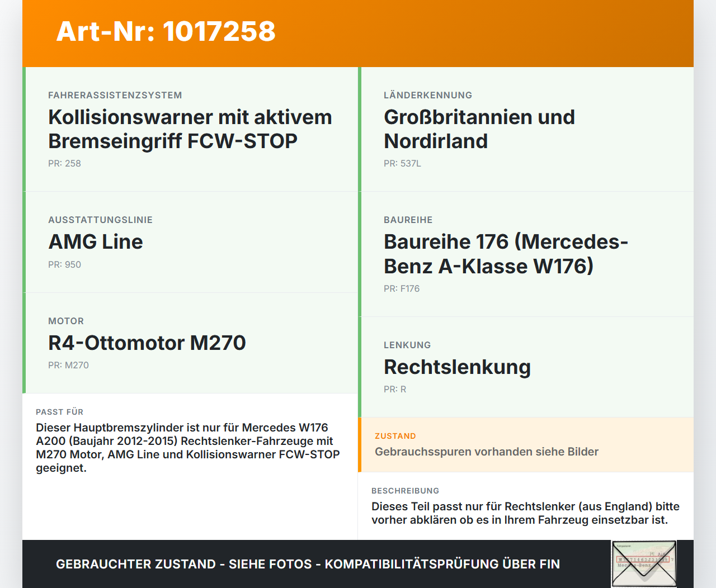Select the 'PR: 950' code

(64, 264)
